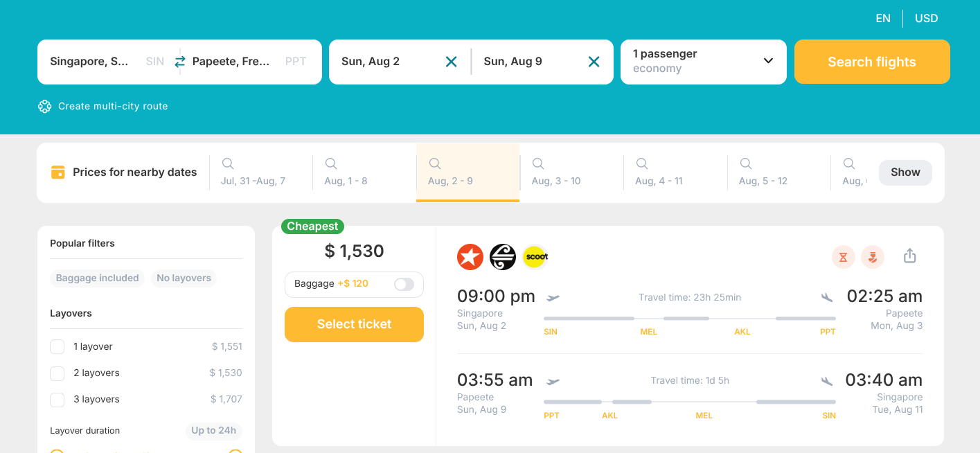Screen dimensions: 980x453
Task: Tick the 3 layovers checkbox
Action: click(57, 400)
